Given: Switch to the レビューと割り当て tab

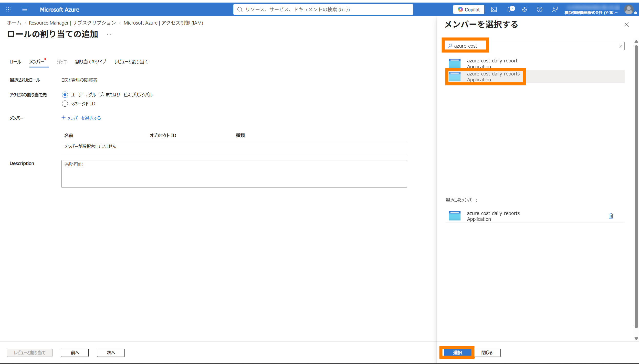Looking at the screenshot, I should (131, 62).
